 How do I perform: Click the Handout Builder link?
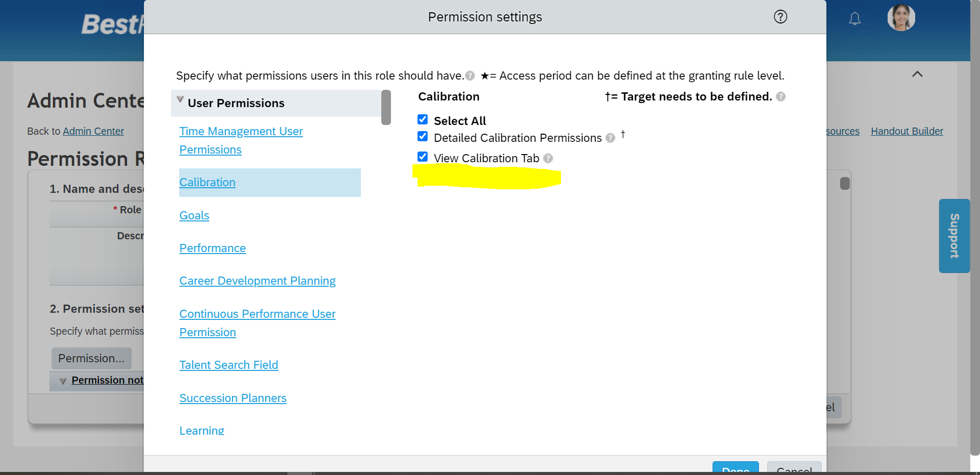tap(906, 131)
